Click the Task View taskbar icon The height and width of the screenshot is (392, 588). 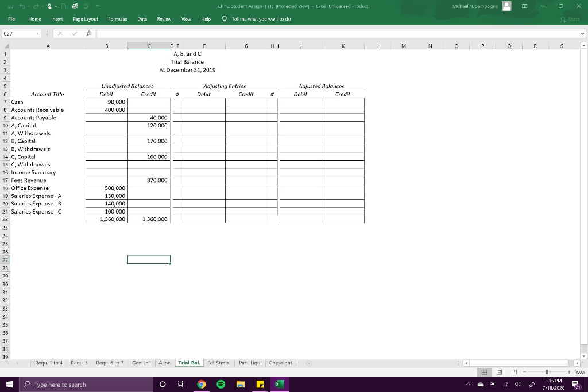[x=181, y=384]
